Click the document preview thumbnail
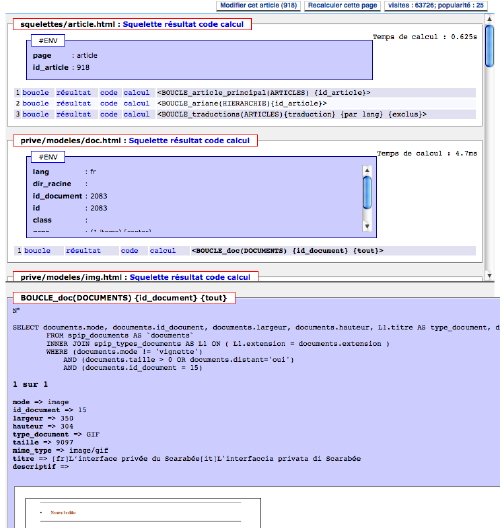This screenshot has height=528, width=500. [143, 513]
